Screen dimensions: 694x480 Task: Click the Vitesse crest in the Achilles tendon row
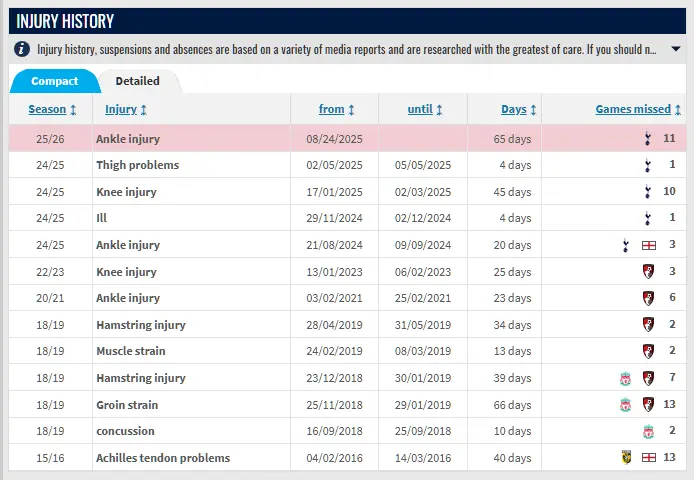(x=626, y=458)
